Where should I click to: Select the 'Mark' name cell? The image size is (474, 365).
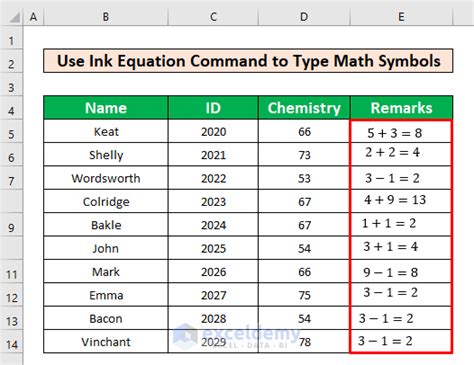click(106, 272)
